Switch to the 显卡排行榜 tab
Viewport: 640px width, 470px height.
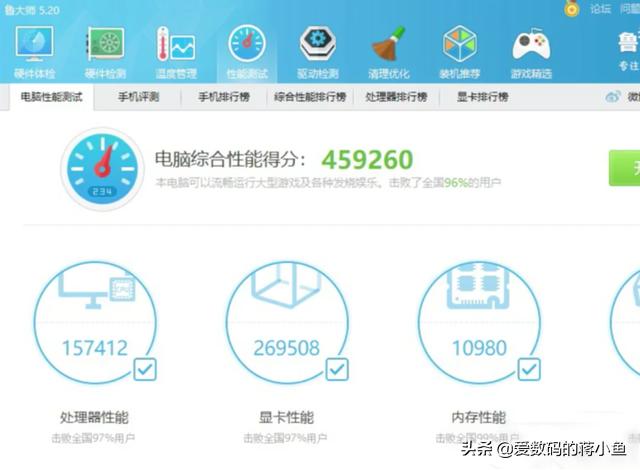pyautogui.click(x=482, y=97)
